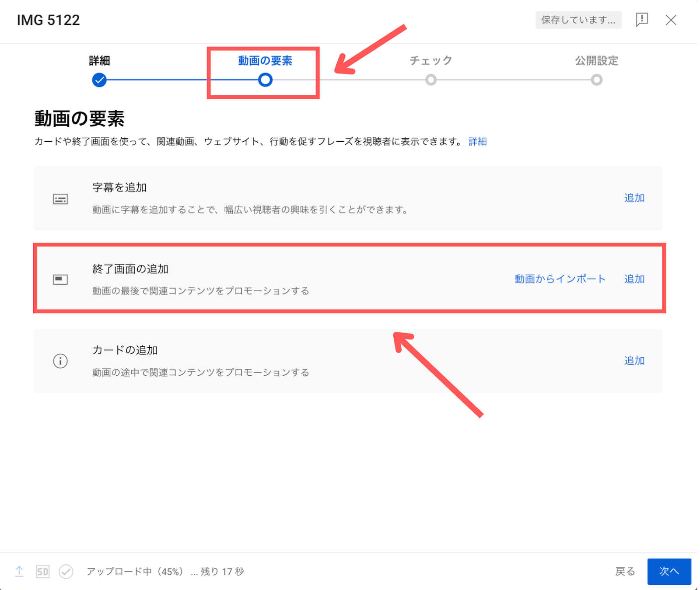700x590 pixels.
Task: Select the 動画の要素 step
Action: tap(265, 61)
